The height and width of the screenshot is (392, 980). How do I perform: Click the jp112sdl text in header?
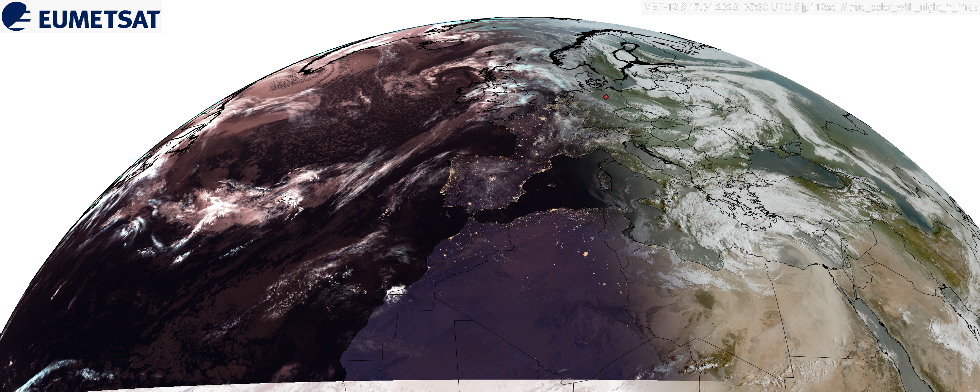820,7
